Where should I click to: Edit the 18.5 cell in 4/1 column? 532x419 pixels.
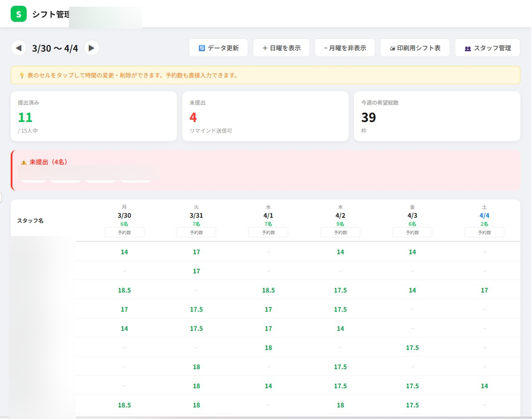pos(268,290)
